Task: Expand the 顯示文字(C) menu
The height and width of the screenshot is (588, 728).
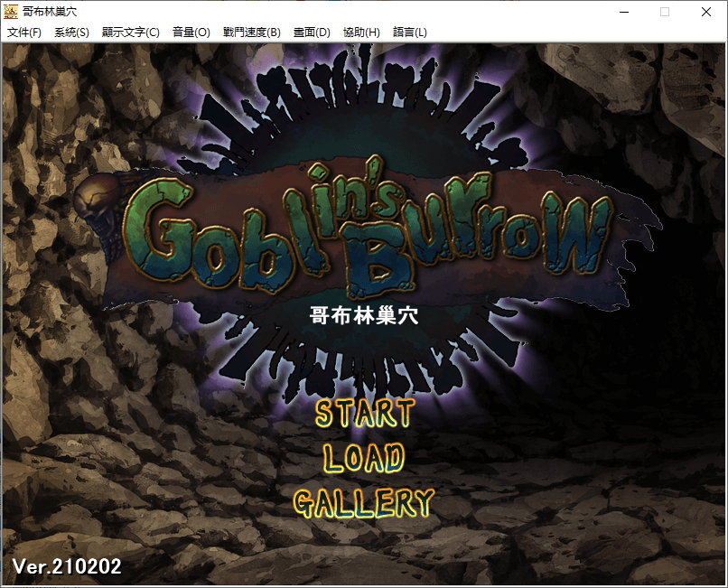Action: pyautogui.click(x=130, y=33)
